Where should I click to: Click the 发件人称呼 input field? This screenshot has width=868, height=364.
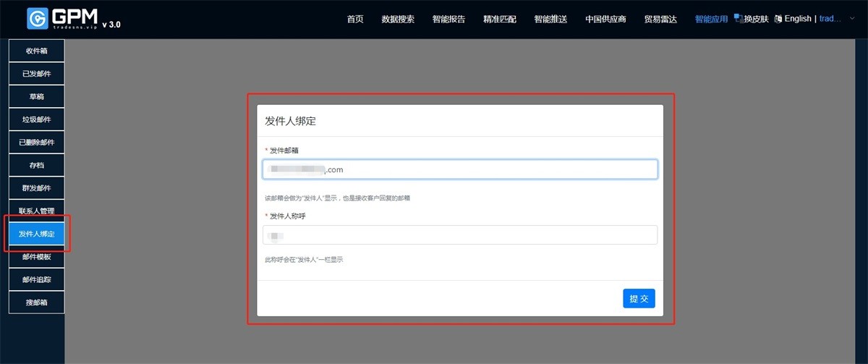(x=460, y=235)
